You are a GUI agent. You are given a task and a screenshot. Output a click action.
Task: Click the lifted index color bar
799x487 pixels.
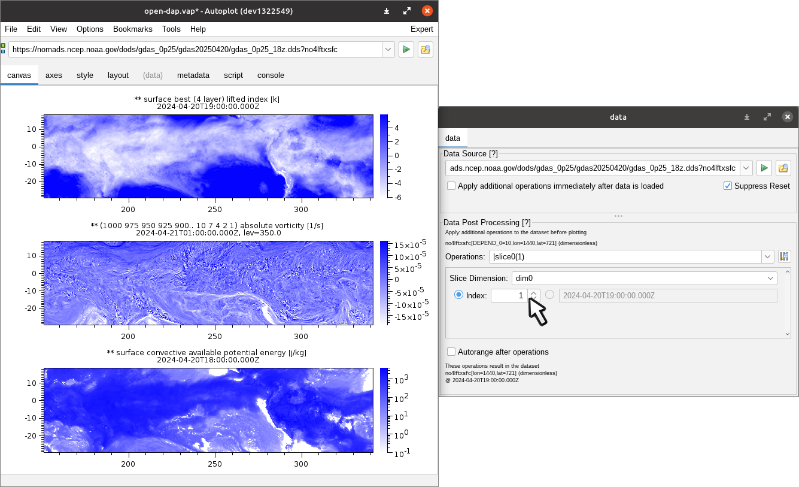(x=384, y=155)
